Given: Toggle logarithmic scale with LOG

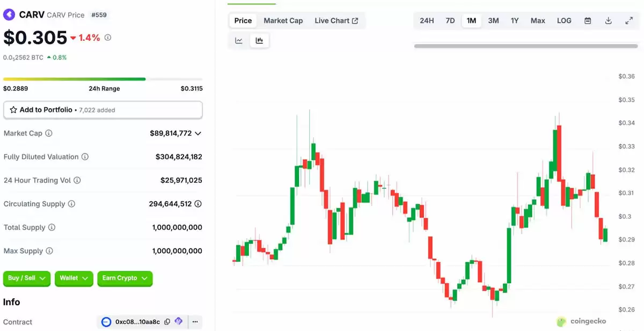Looking at the screenshot, I should [x=563, y=20].
